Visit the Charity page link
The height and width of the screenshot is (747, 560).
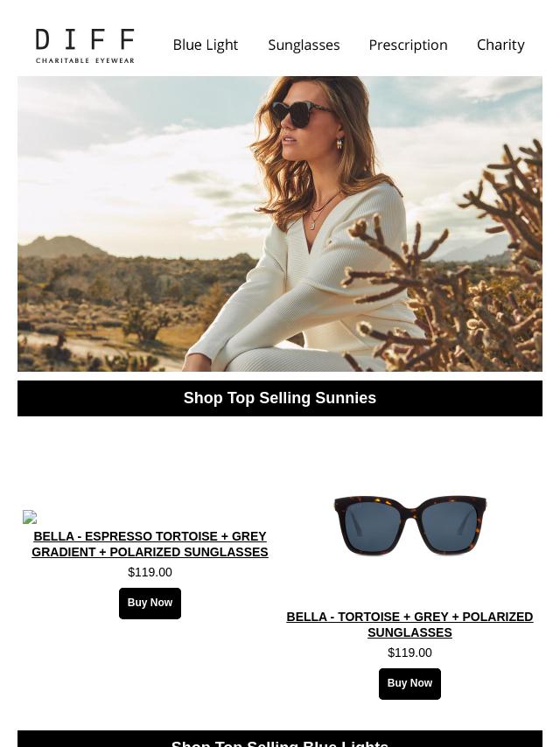[500, 45]
